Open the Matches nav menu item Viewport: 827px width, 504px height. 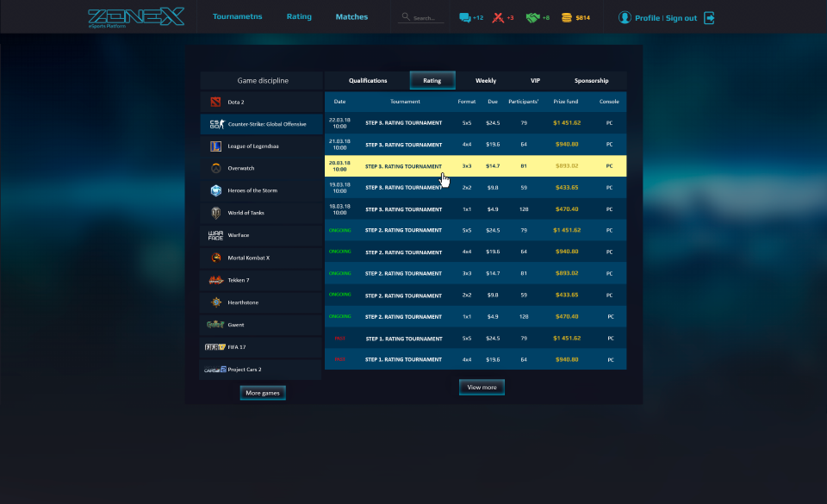351,17
